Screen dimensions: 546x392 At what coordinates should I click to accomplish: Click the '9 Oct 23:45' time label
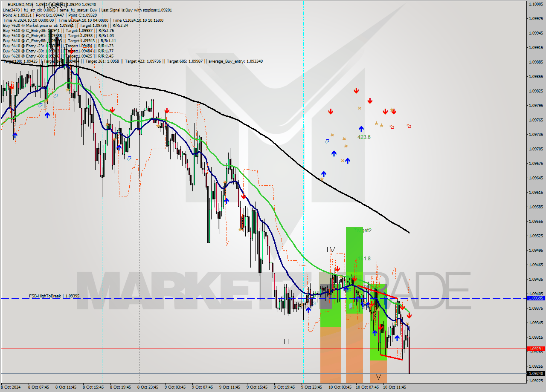pos(312,387)
